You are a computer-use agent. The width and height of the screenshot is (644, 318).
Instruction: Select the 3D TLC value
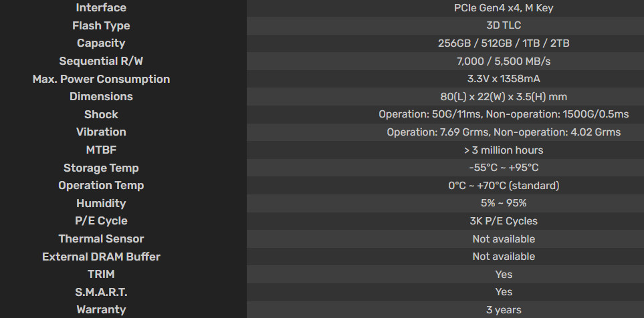coord(504,25)
